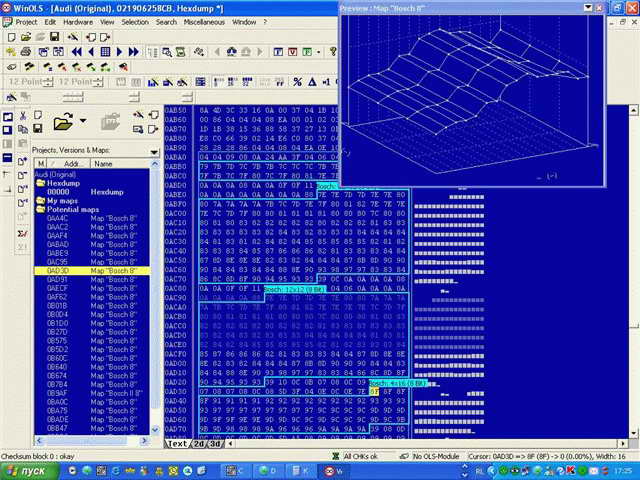
Task: Click the large open project folder icon
Action: pyautogui.click(x=64, y=123)
